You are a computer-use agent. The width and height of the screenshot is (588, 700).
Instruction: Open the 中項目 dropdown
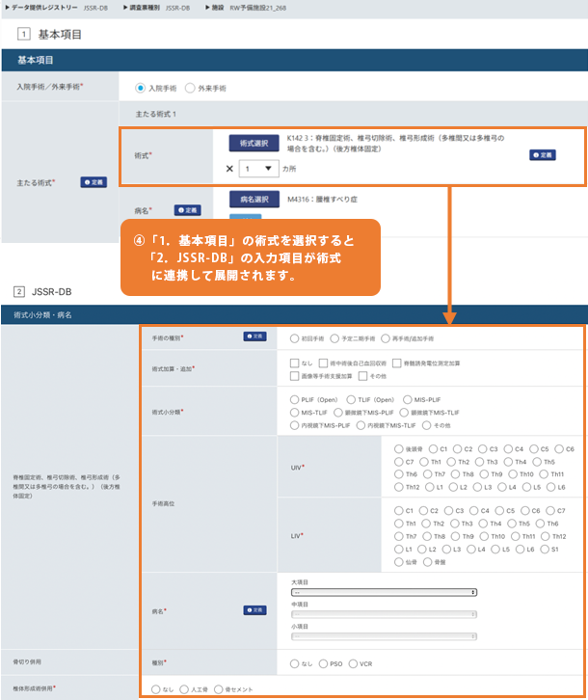[384, 614]
